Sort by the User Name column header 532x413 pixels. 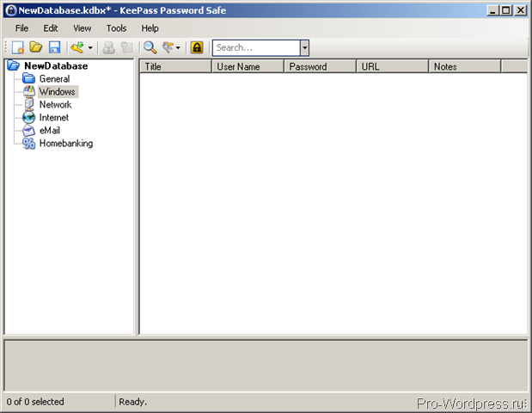(248, 66)
